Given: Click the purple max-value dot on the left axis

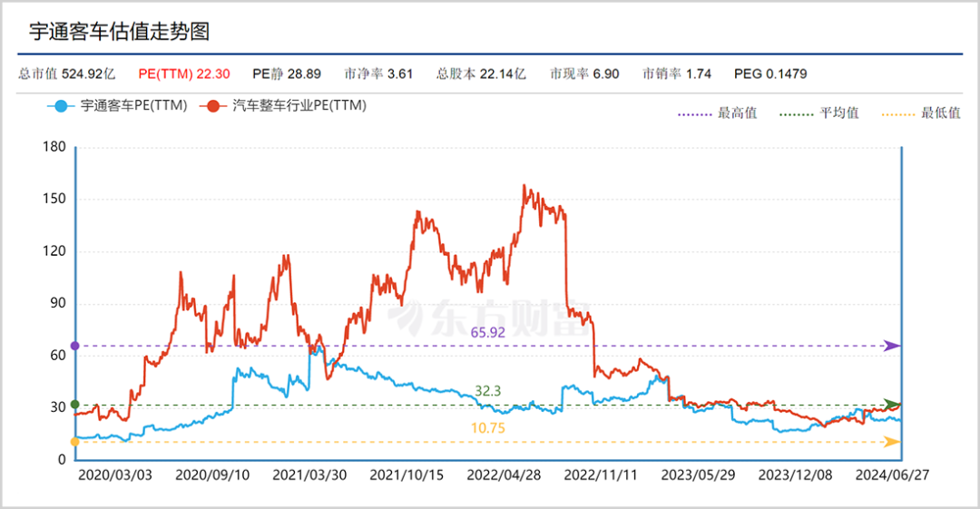Looking at the screenshot, I should [x=75, y=346].
